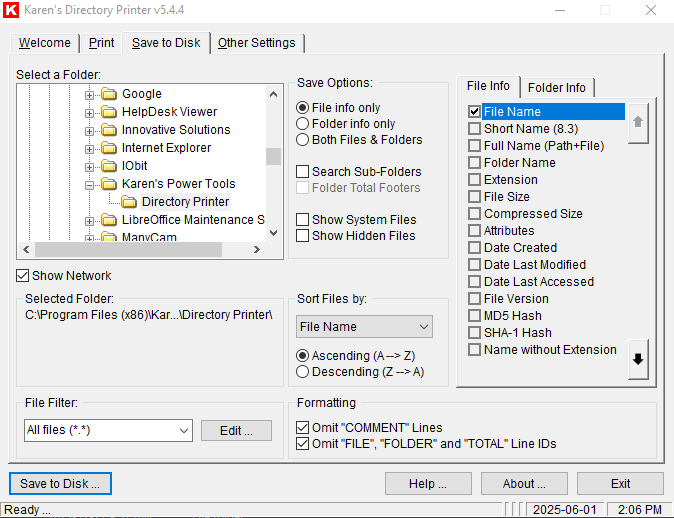The width and height of the screenshot is (674, 518).
Task: Click the Innovative Solutions folder icon
Action: [x=109, y=130]
